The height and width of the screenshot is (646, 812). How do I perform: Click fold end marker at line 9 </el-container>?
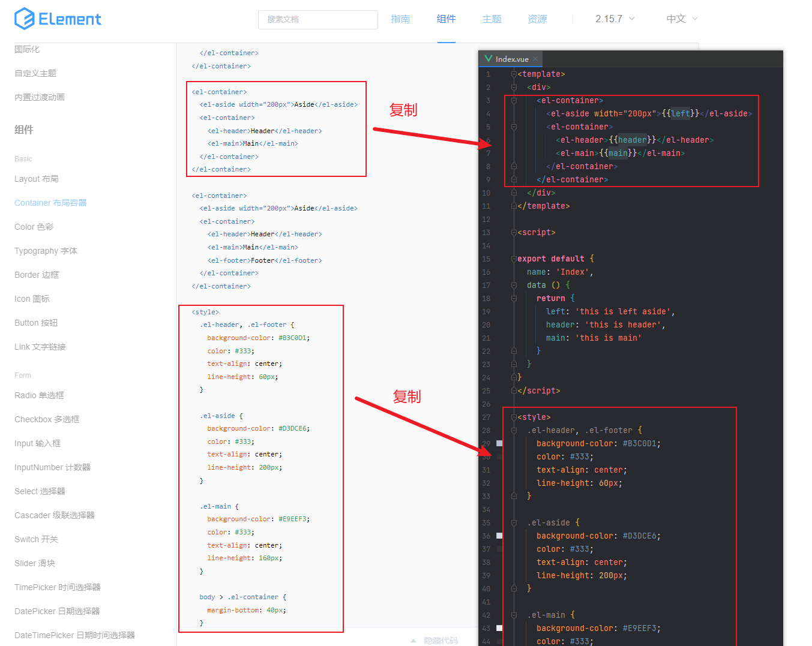click(514, 179)
